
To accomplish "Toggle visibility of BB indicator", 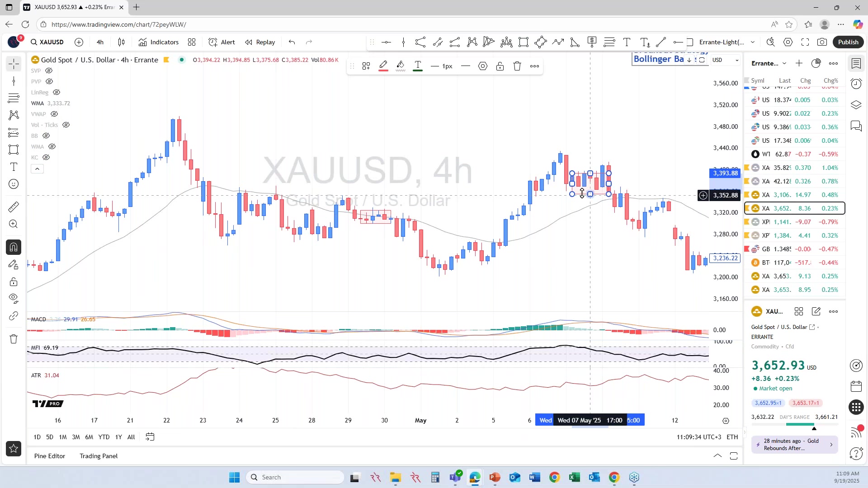I will coord(46,136).
